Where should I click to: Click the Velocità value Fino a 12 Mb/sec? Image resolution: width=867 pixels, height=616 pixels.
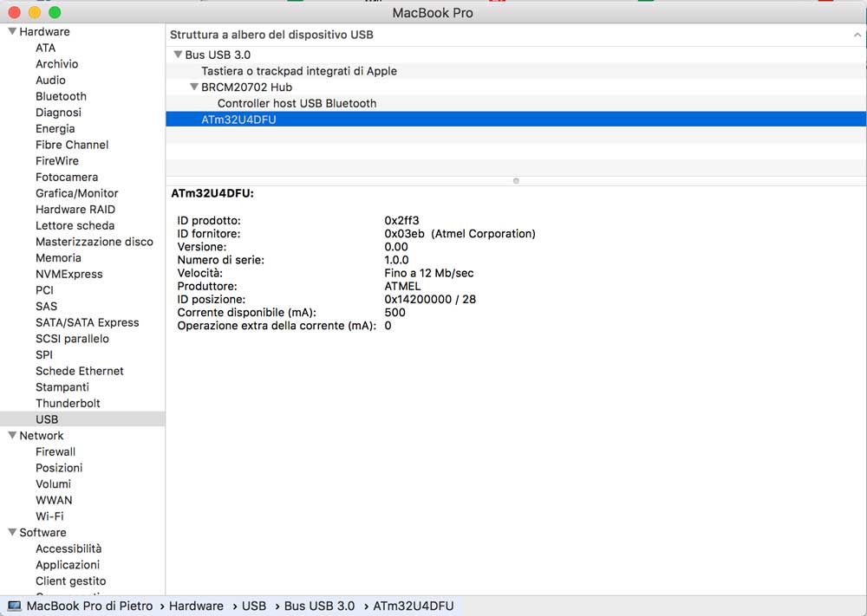429,273
